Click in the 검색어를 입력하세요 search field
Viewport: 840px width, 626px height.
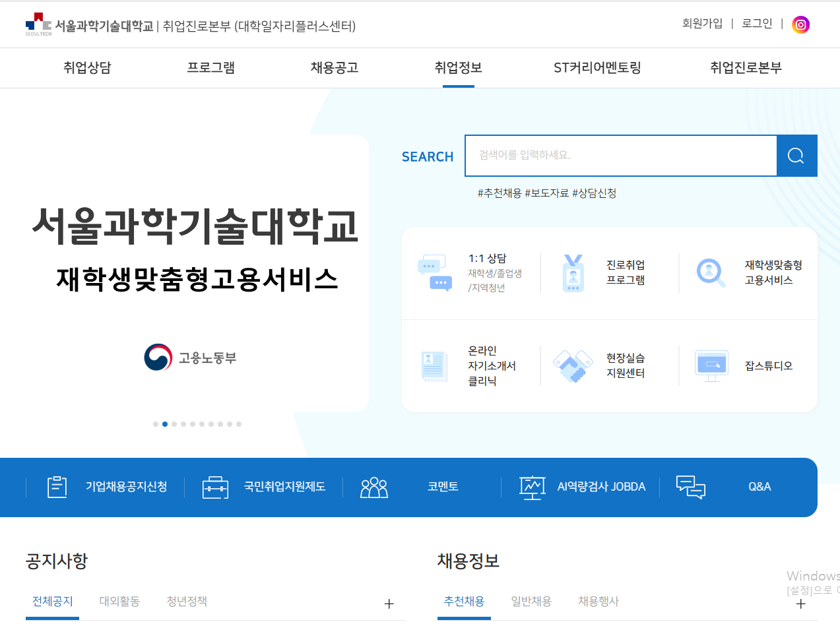(621, 156)
